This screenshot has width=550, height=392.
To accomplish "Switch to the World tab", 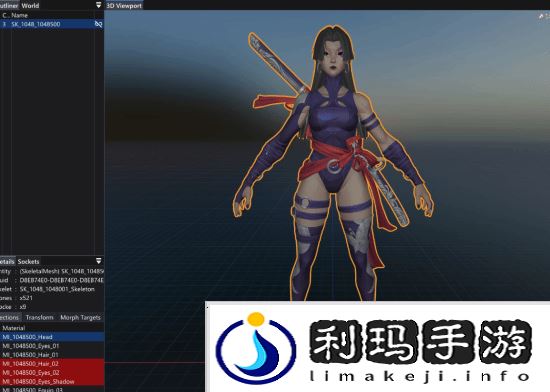I will [30, 5].
